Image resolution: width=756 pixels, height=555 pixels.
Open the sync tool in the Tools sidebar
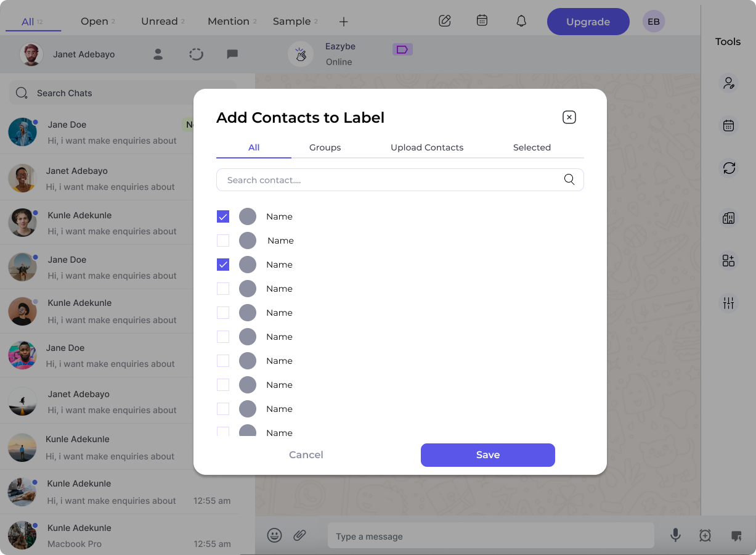[x=729, y=168]
